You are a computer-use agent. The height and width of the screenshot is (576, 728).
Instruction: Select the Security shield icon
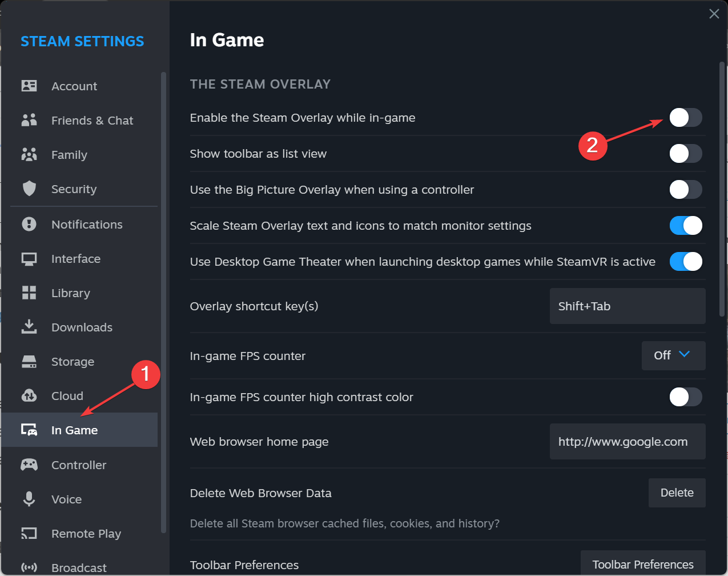(29, 189)
